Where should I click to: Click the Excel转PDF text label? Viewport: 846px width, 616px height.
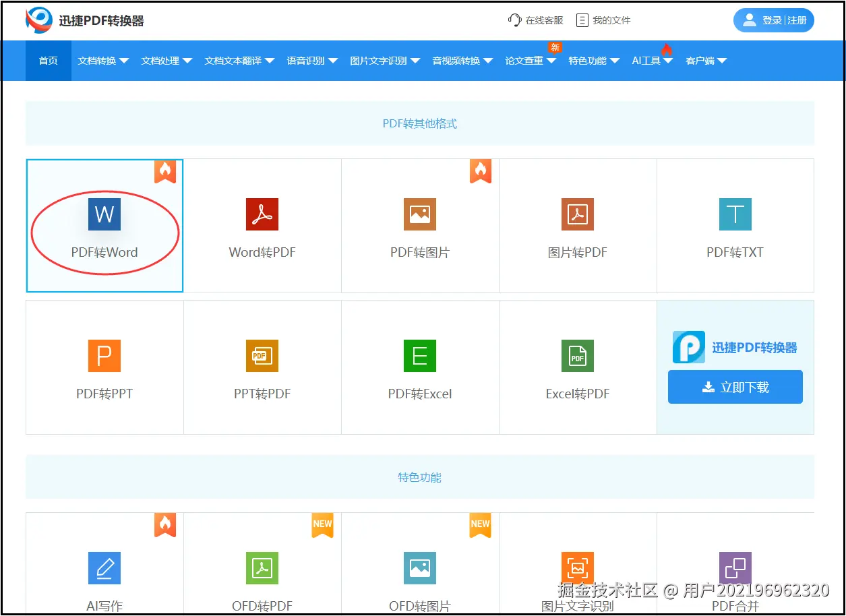[x=578, y=394]
